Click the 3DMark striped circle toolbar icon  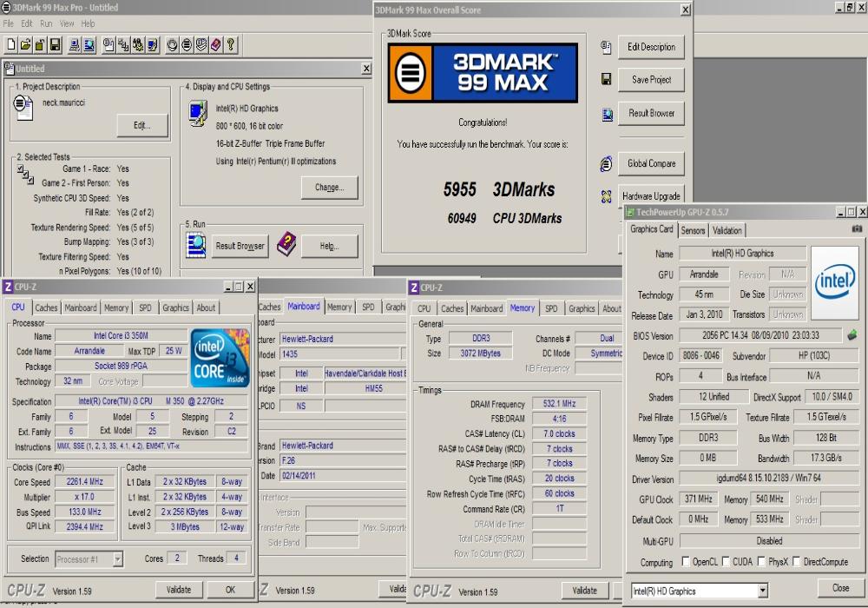point(187,45)
